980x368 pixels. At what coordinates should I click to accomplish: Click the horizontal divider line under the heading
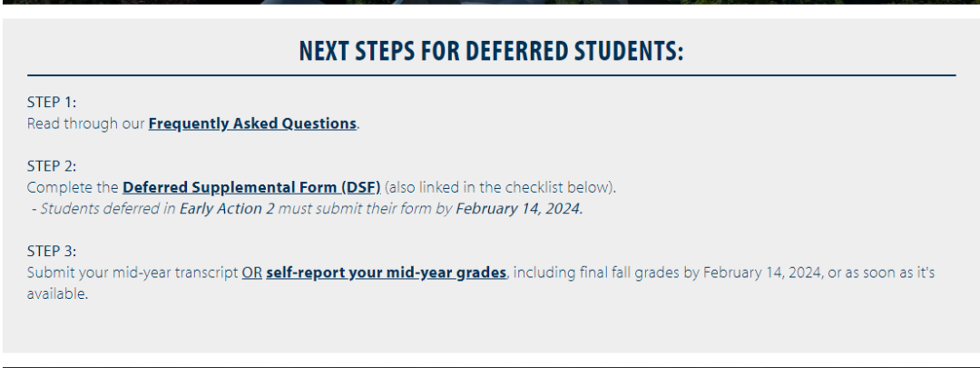pyautogui.click(x=491, y=75)
